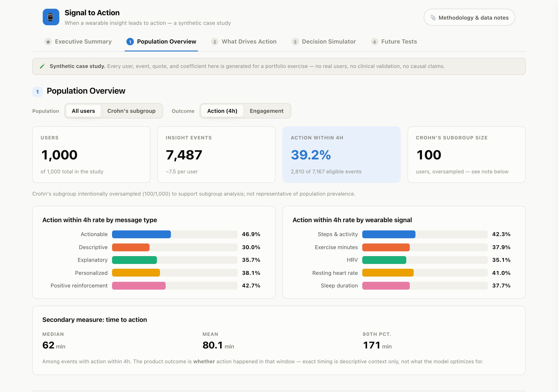Click the pink Positive reinforcement bar
This screenshot has height=392, width=558.
click(x=139, y=286)
